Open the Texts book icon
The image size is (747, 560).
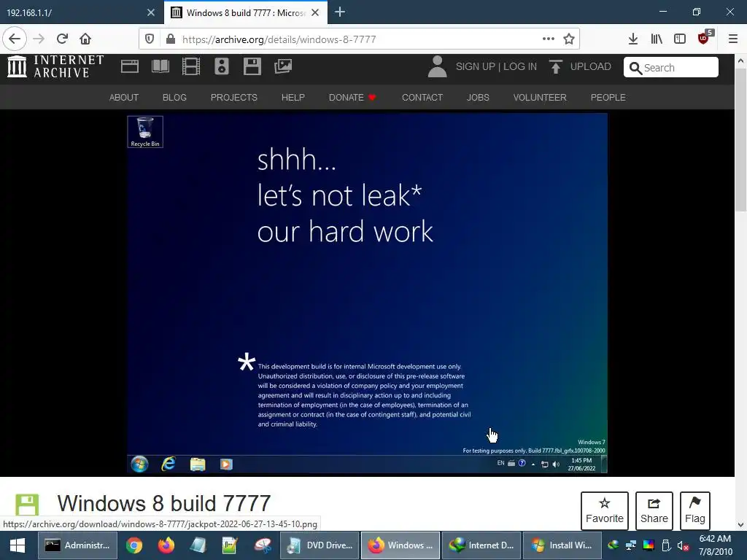point(160,66)
